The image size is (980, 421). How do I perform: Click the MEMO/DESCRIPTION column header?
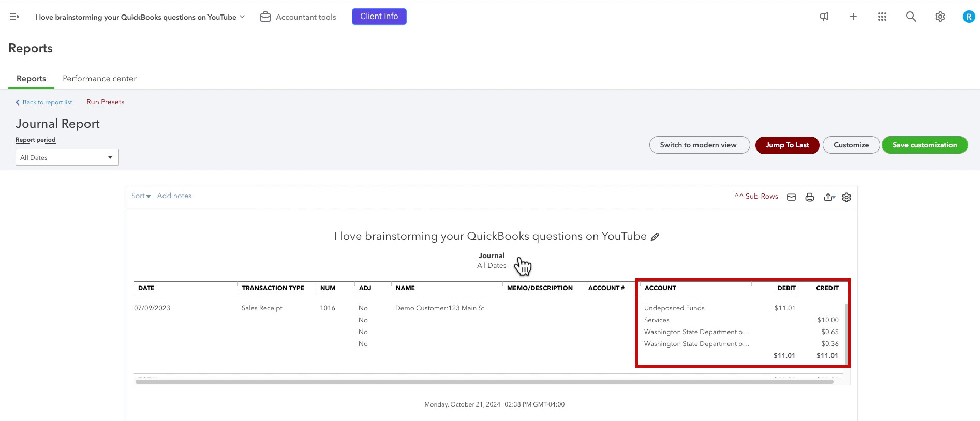(540, 288)
